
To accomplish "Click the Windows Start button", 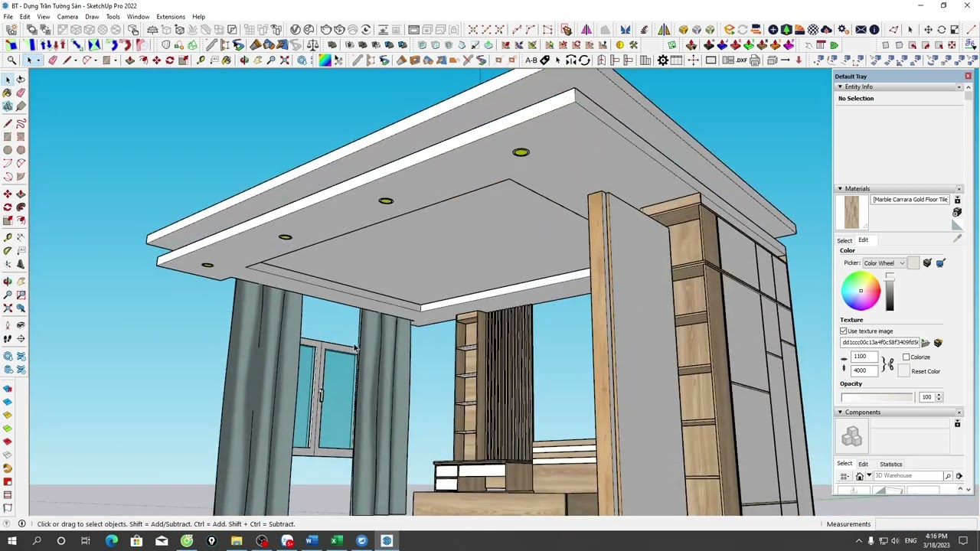I will click(x=12, y=541).
